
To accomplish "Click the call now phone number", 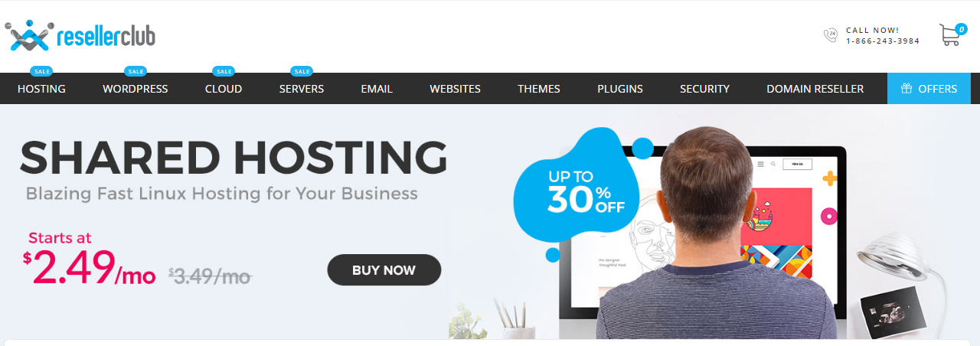I will click(883, 41).
